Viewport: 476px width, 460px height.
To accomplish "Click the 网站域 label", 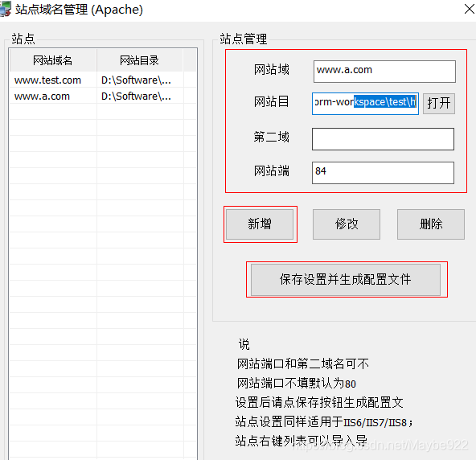I will 272,70.
